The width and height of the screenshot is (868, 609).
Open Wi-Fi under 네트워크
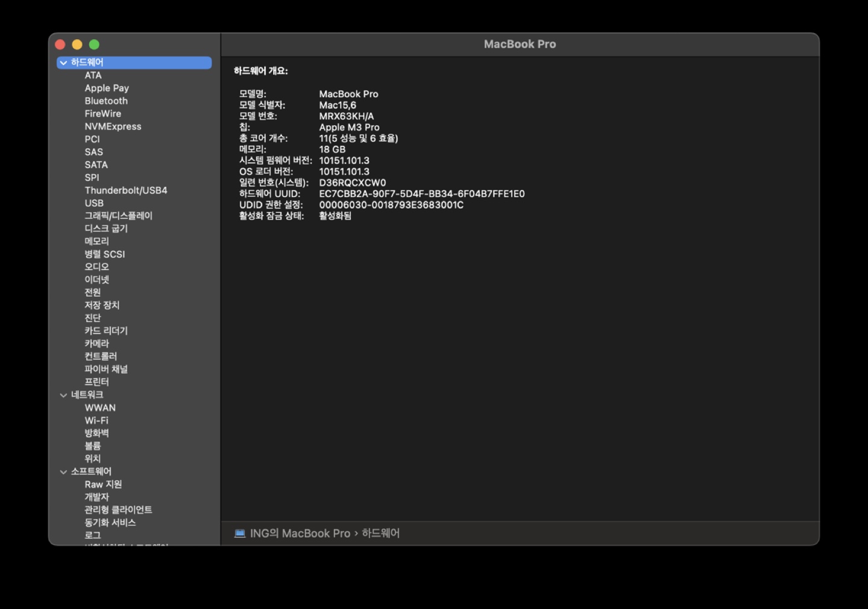click(x=96, y=420)
